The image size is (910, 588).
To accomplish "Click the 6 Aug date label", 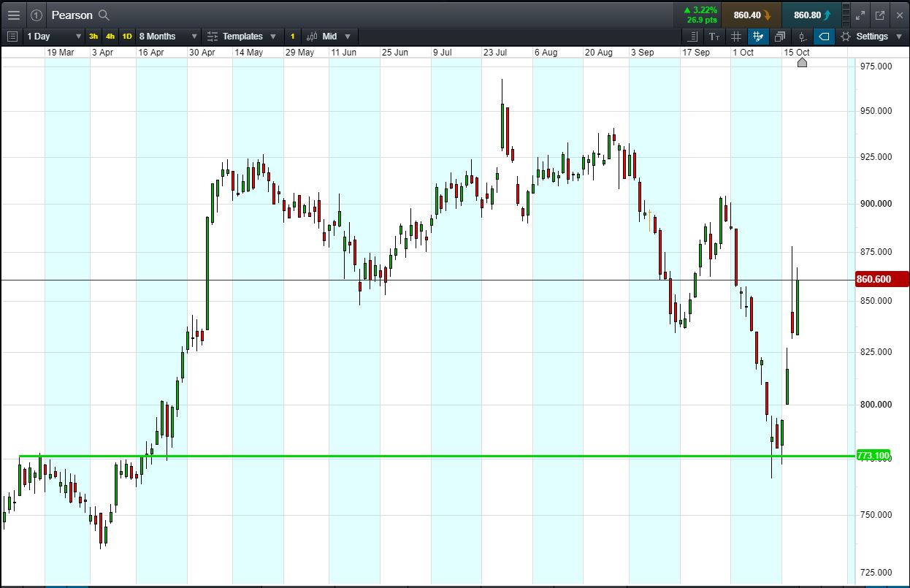I will [546, 53].
